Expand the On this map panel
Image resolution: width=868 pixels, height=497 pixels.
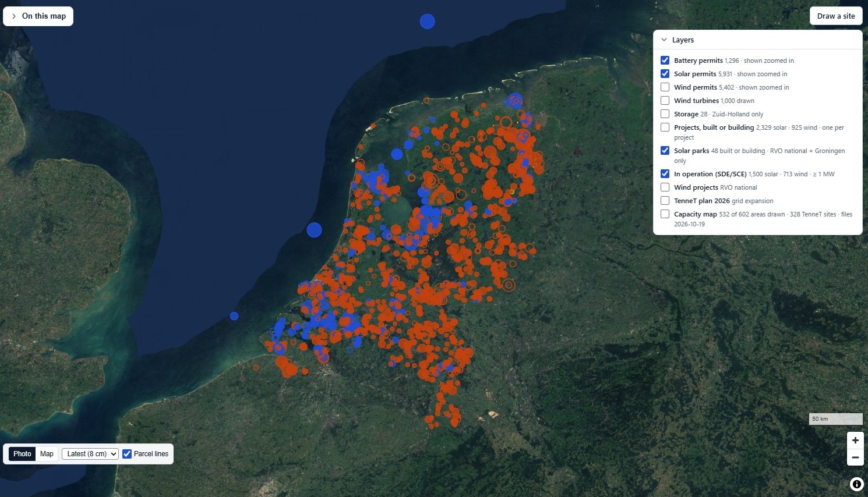point(38,16)
